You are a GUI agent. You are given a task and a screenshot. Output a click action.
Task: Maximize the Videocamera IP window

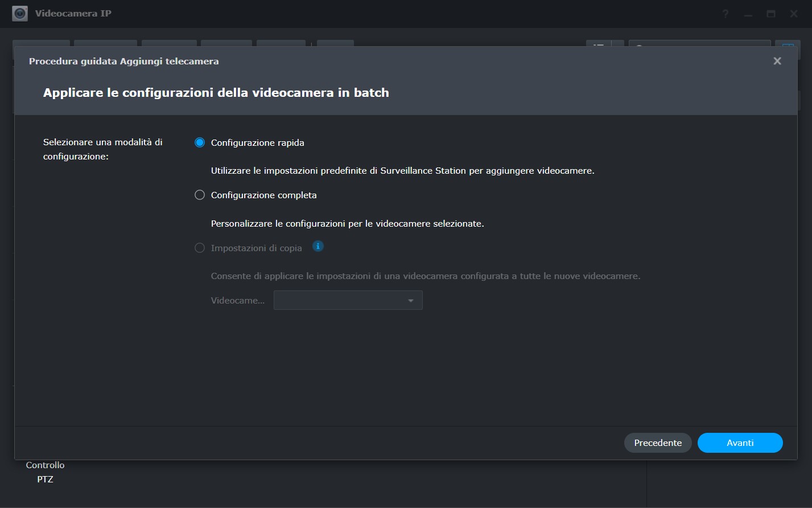[771, 14]
